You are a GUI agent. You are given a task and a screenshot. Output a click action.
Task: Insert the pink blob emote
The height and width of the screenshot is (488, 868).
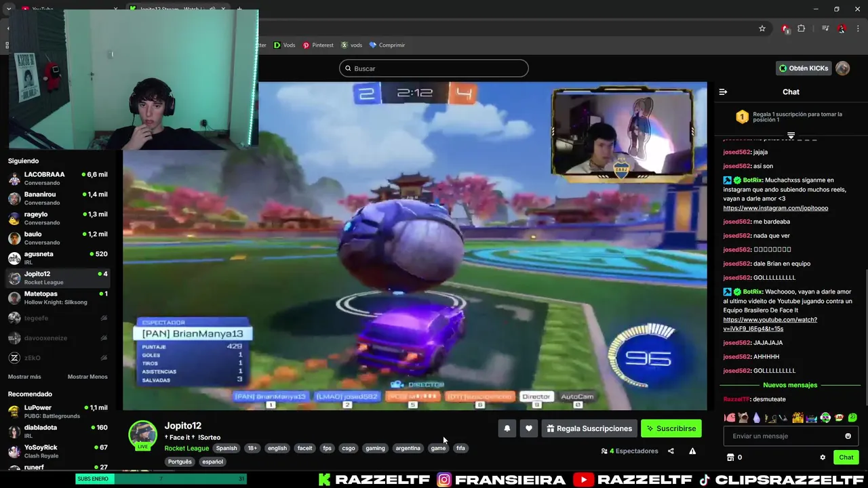[729, 418]
